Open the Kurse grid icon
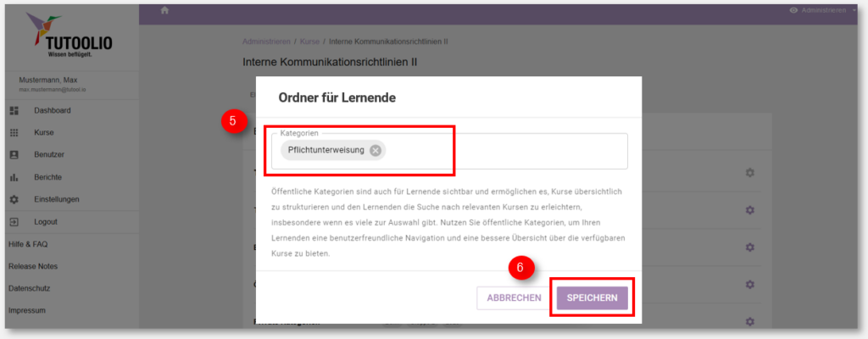 tap(14, 133)
